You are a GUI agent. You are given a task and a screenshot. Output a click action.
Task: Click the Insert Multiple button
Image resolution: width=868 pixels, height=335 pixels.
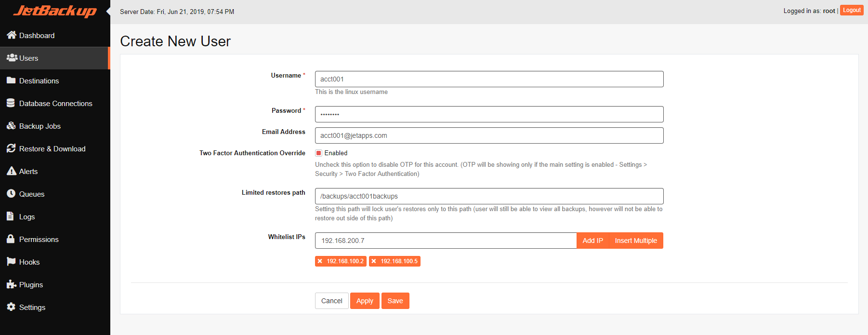[x=636, y=241]
